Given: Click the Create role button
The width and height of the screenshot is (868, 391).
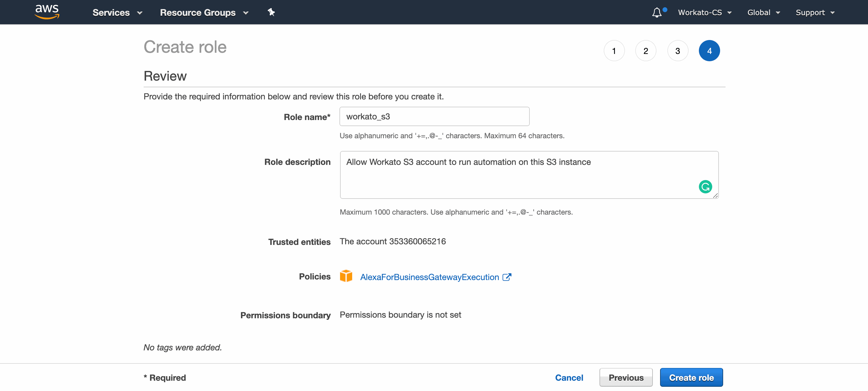Looking at the screenshot, I should [x=691, y=378].
